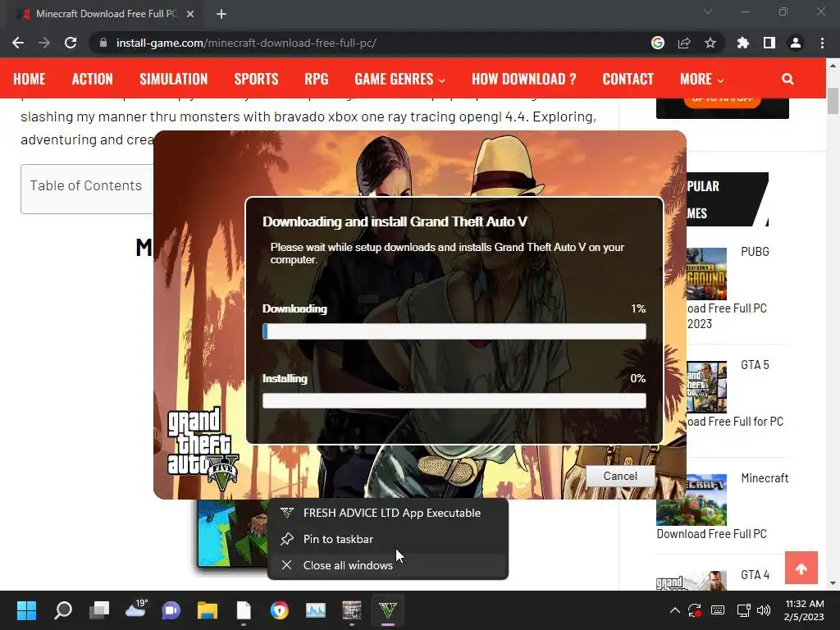The height and width of the screenshot is (630, 840).
Task: Click the tab search chevron
Action: [708, 11]
